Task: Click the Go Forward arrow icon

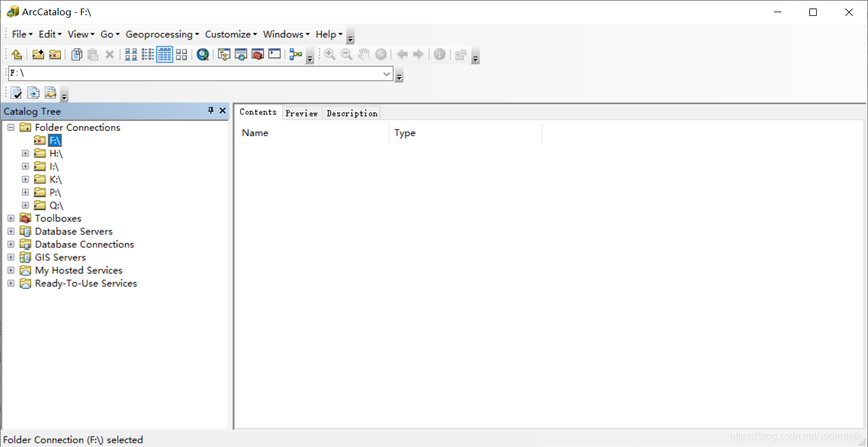Action: (x=418, y=54)
